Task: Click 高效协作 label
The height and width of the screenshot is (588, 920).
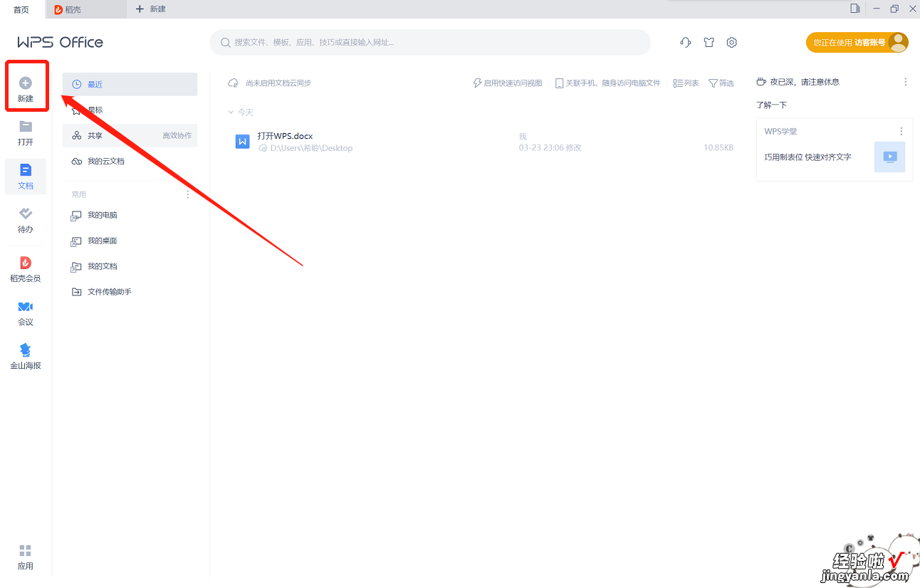Action: [x=177, y=136]
